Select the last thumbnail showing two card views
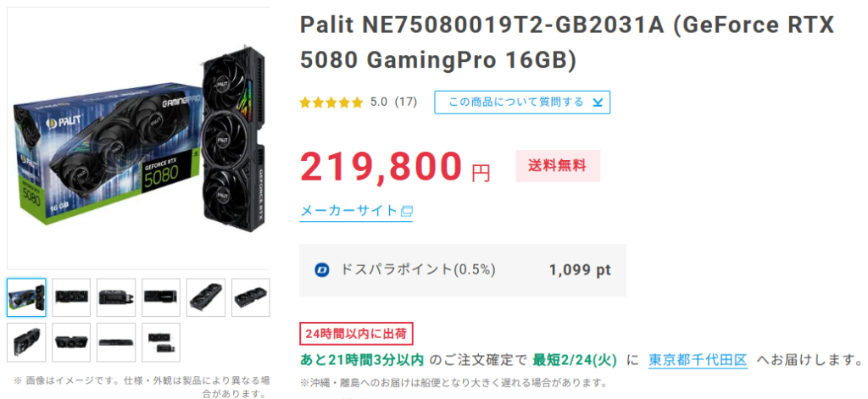Screen dimensions: 868x399 tap(161, 342)
